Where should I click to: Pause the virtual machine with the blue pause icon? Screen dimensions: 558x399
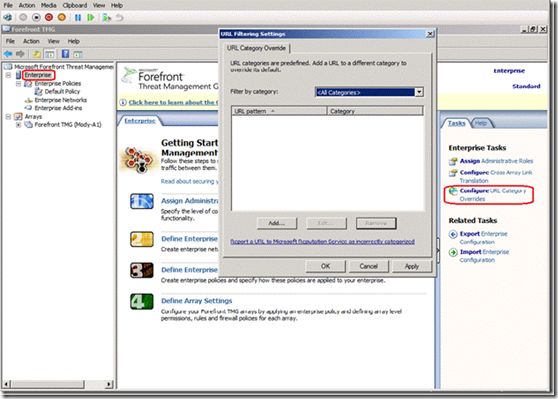coord(78,17)
